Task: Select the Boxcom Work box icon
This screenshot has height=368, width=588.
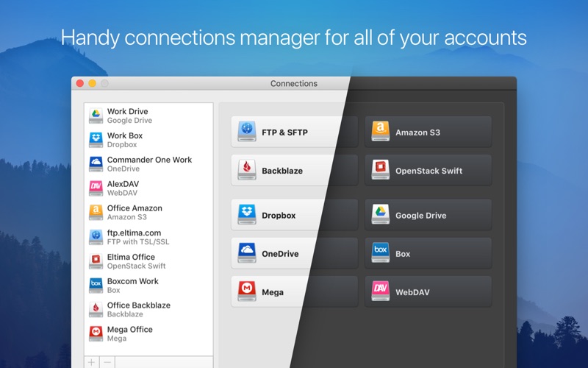Action: 96,285
